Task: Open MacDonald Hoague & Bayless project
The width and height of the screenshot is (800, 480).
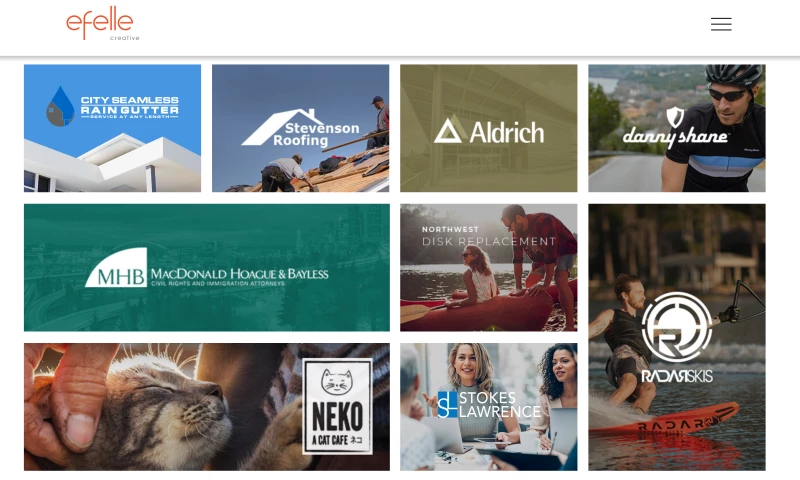Action: (x=207, y=268)
